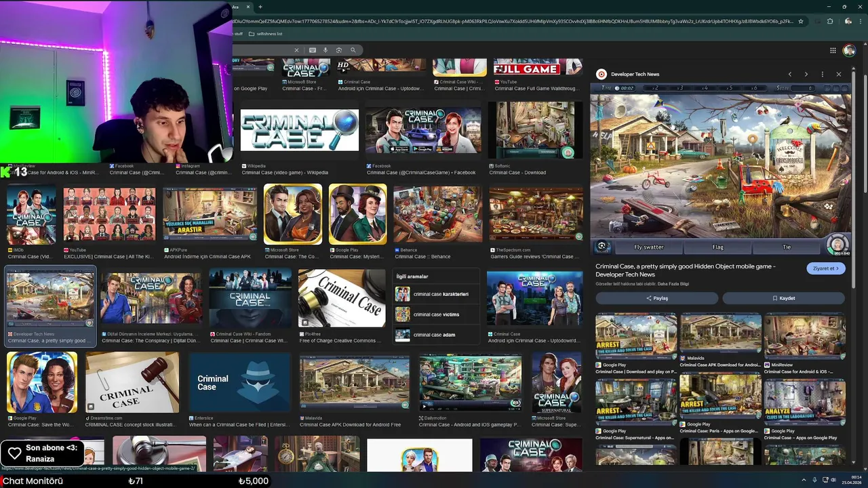
Task: Click the Paylaş share button
Action: tap(656, 298)
